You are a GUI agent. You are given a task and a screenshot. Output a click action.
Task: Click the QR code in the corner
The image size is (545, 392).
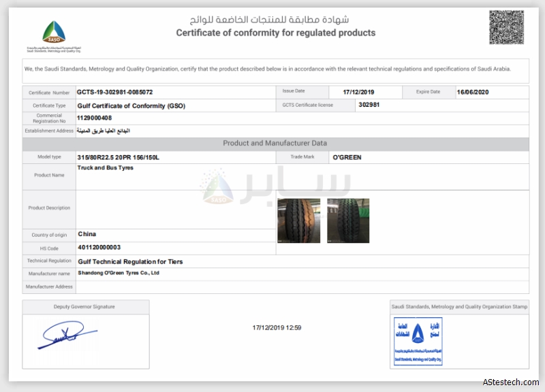tap(506, 28)
